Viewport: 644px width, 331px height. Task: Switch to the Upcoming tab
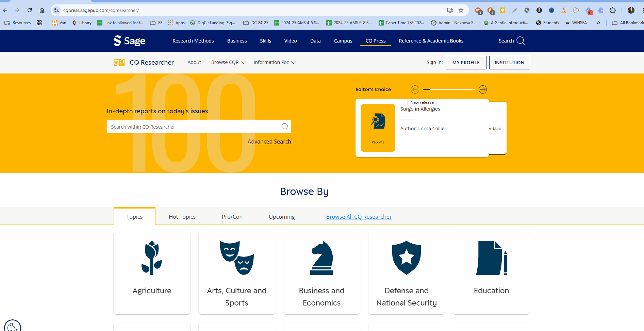click(282, 217)
